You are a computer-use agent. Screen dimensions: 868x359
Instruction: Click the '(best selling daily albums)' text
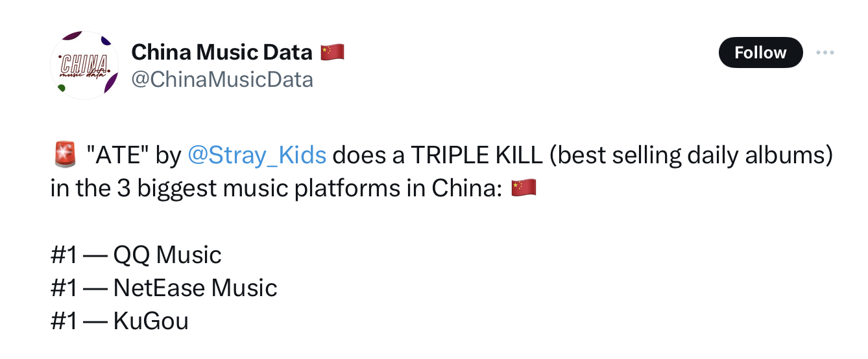click(x=690, y=156)
